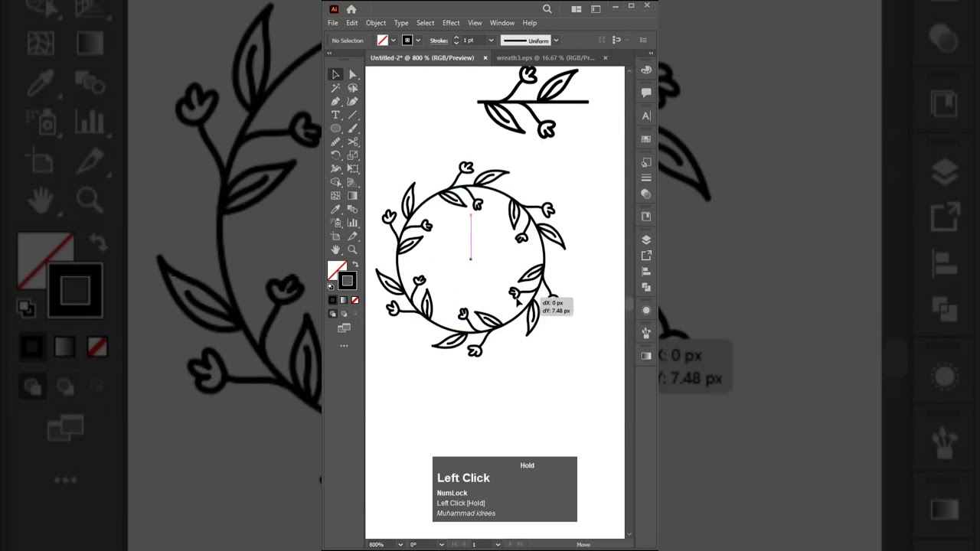Screen dimensions: 980x551
Task: Expand stroke weight dropdown
Action: 492,41
